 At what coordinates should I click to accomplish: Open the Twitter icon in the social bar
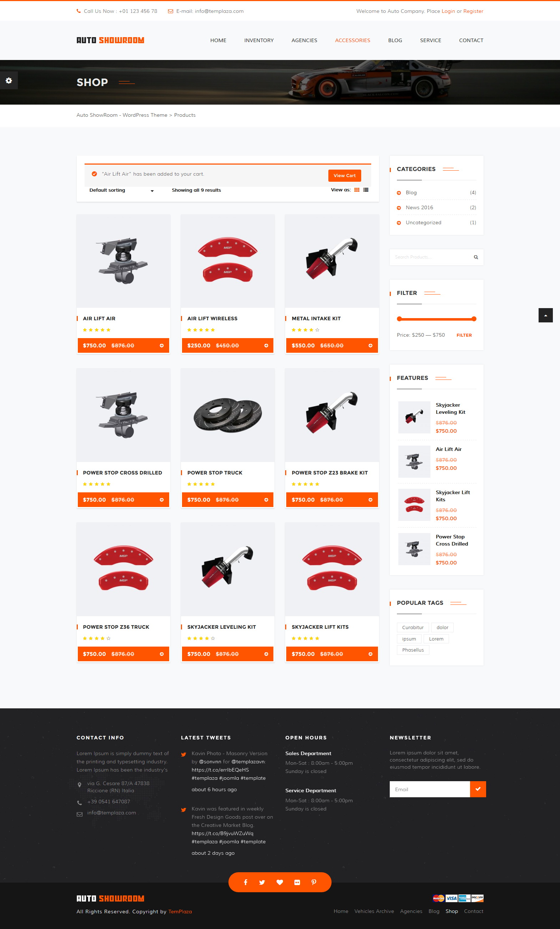click(262, 882)
